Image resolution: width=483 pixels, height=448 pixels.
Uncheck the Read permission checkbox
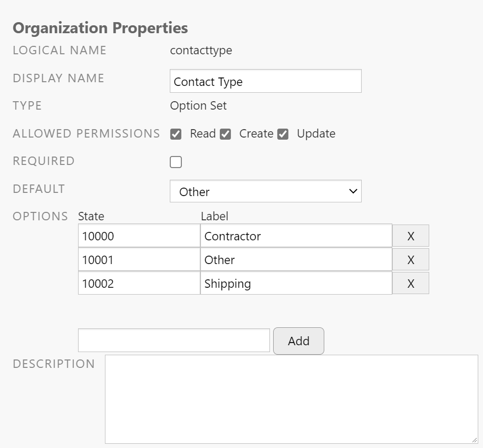[176, 134]
